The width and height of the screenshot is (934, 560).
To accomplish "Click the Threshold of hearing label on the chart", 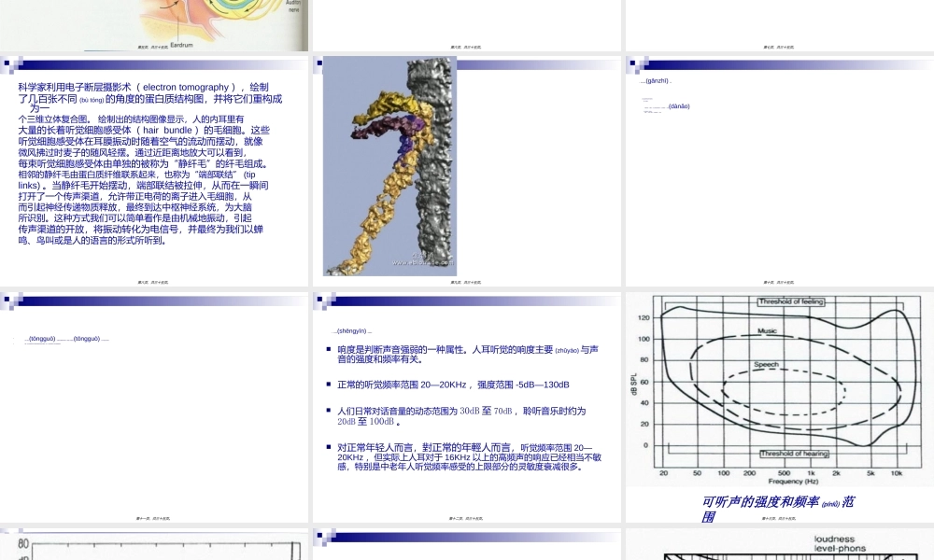I will [x=795, y=455].
